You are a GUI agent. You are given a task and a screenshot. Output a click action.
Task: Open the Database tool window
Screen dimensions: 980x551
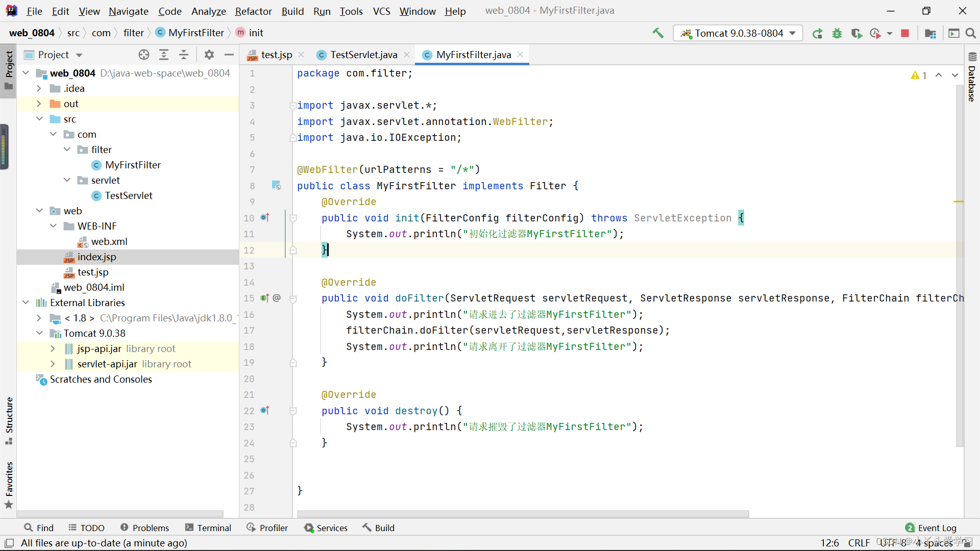[972, 77]
